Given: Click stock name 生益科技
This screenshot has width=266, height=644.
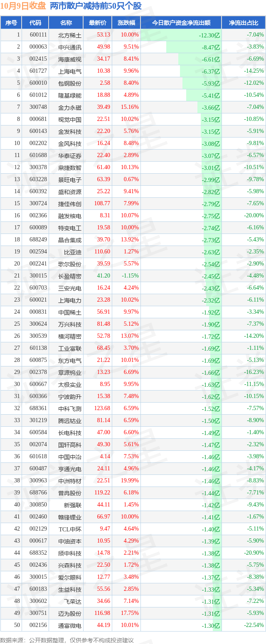Looking at the screenshot, I should [70, 589].
